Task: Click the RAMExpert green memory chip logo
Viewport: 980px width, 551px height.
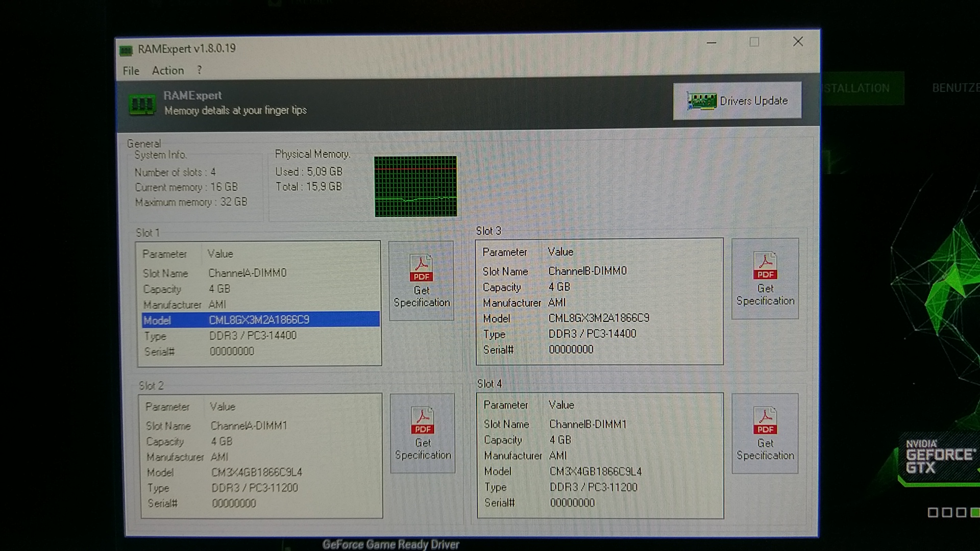Action: 142,105
